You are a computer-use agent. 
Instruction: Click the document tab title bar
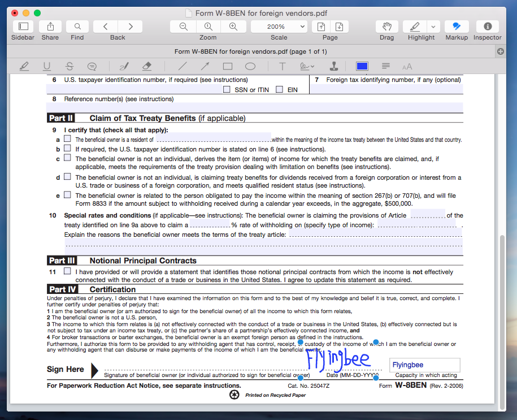pos(250,51)
